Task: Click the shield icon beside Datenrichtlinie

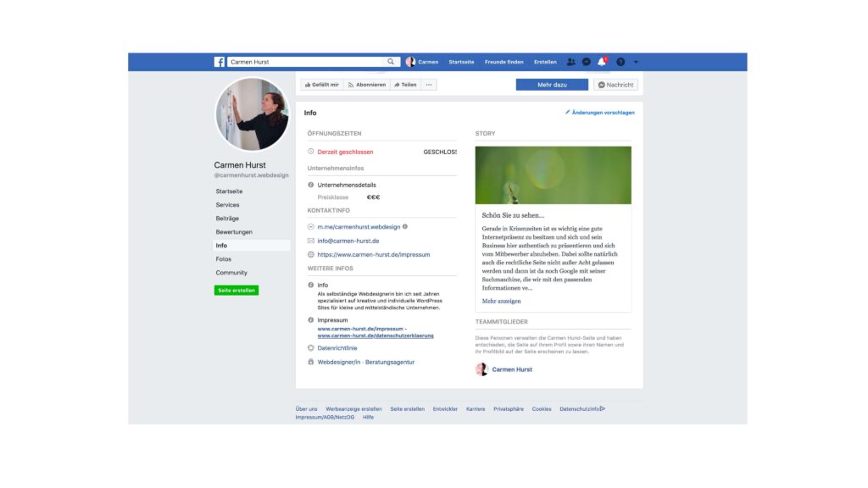Action: 310,348
